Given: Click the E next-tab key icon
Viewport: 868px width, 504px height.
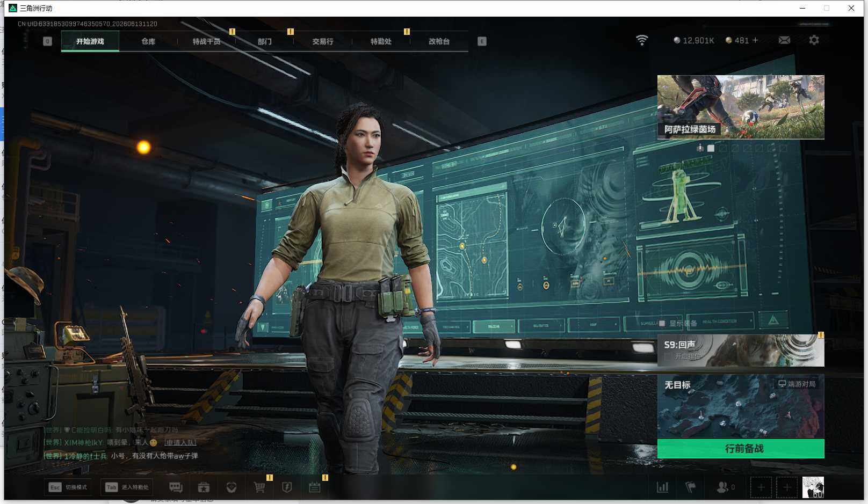Looking at the screenshot, I should coord(482,41).
